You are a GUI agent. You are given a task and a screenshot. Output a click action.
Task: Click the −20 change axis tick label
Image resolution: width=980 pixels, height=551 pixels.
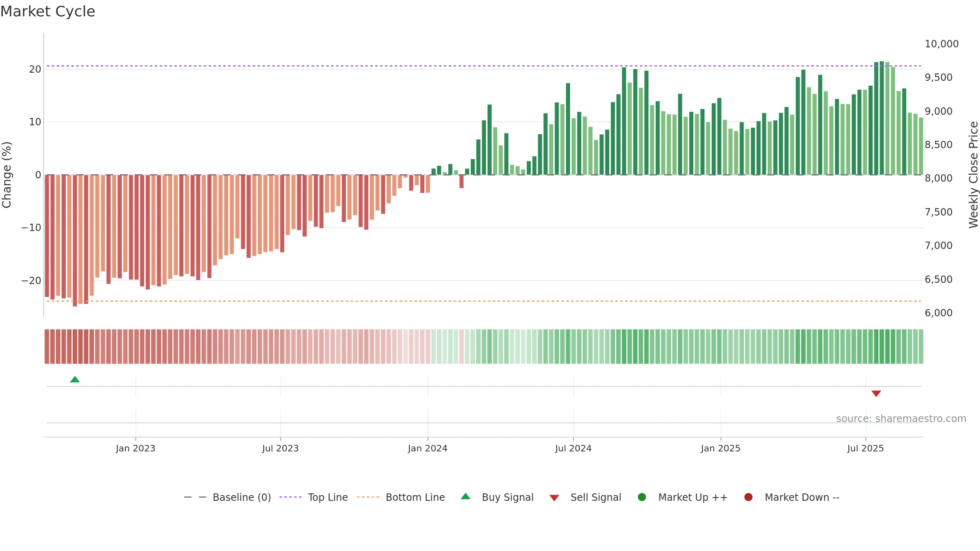pyautogui.click(x=31, y=281)
